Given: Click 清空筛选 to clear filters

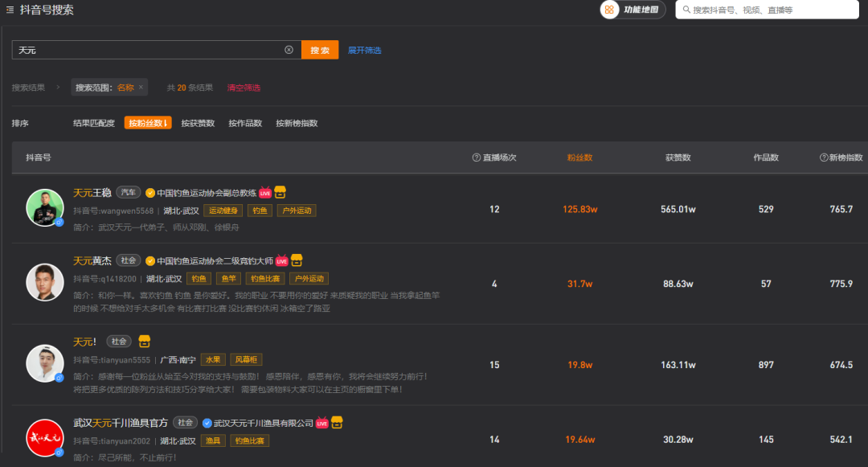Looking at the screenshot, I should (244, 88).
